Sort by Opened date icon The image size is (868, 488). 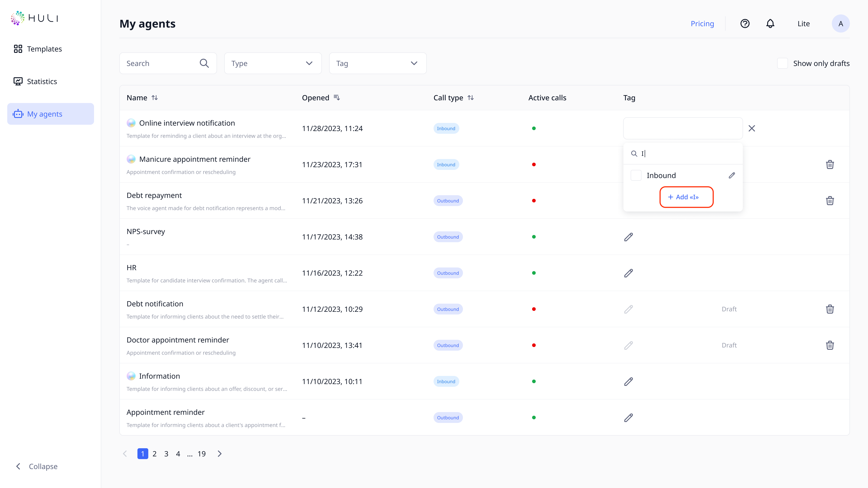coord(337,98)
